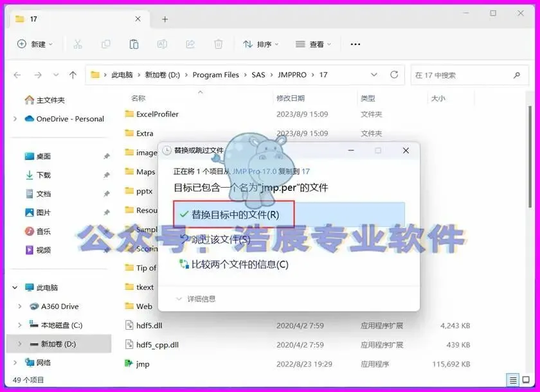Open the 查看 view dropdown

pos(313,44)
